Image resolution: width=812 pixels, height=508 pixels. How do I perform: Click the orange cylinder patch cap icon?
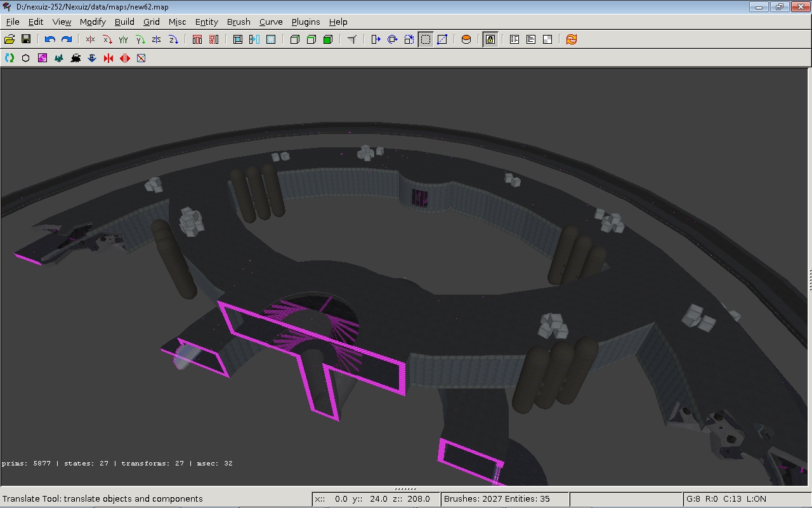466,39
